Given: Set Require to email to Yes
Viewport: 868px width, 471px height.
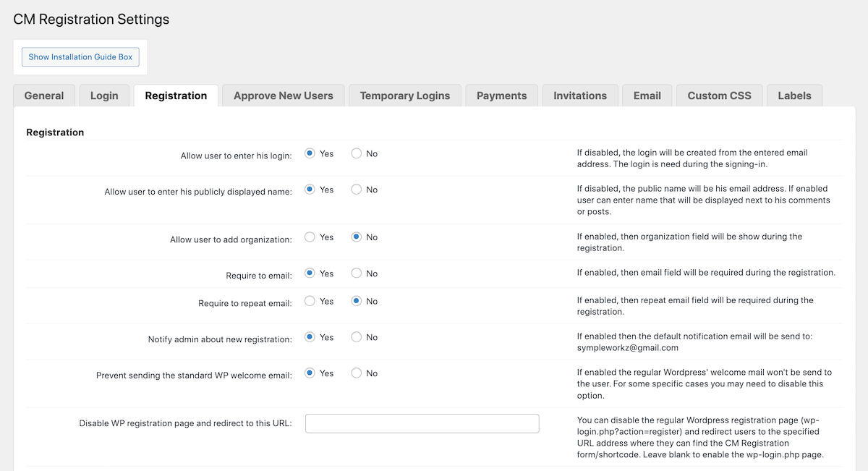Looking at the screenshot, I should coord(310,273).
